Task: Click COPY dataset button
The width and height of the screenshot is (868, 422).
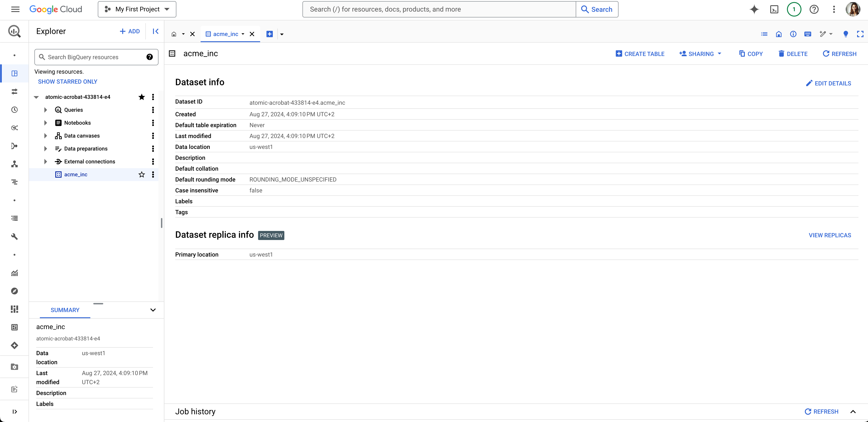Action: tap(751, 54)
